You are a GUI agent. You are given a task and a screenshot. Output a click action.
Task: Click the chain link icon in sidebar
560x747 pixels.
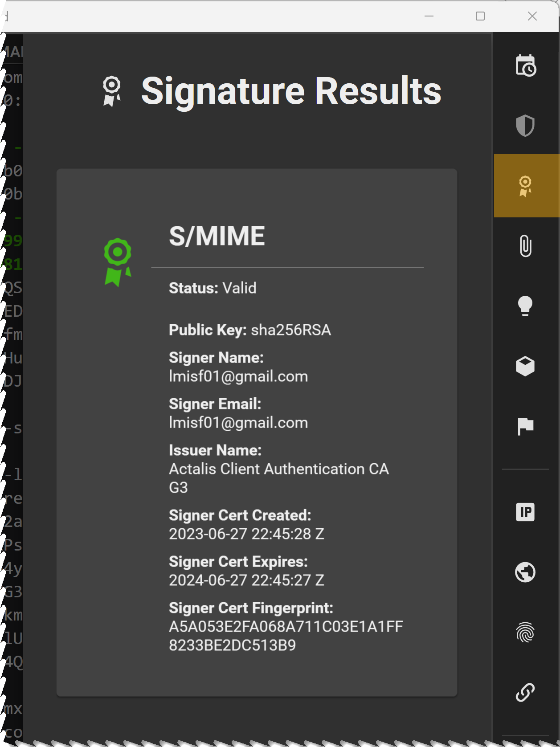(x=525, y=693)
